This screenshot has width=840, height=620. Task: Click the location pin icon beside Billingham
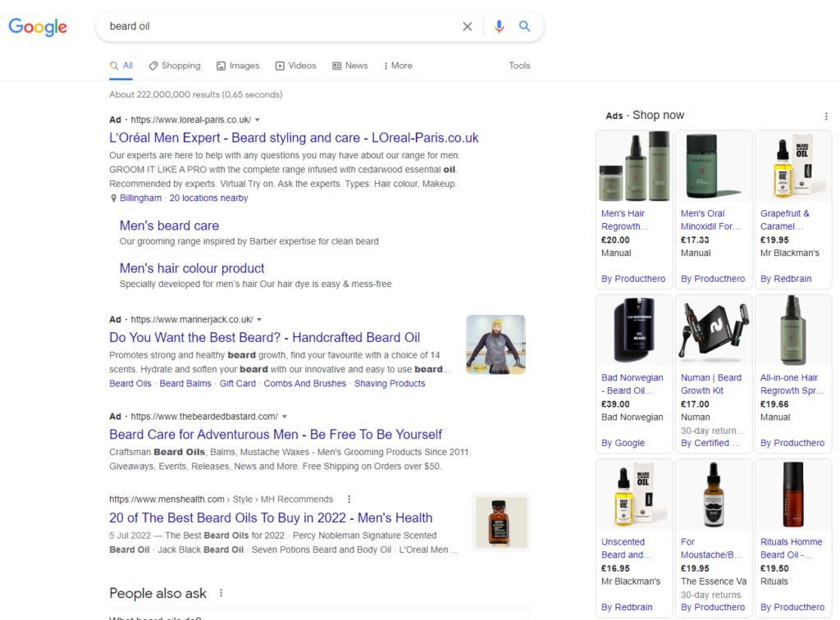point(113,198)
